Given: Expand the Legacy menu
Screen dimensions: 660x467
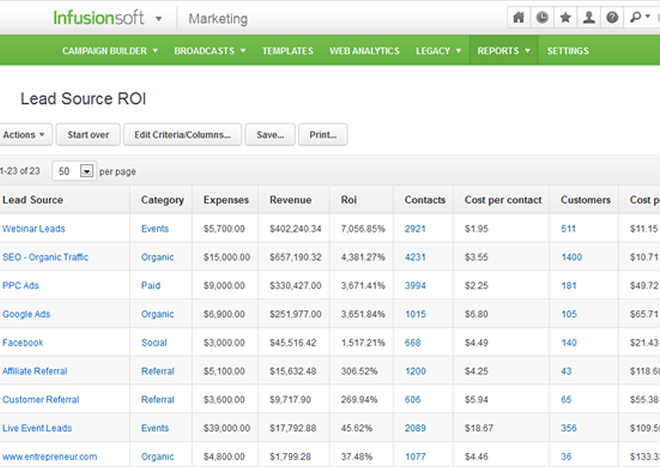Looking at the screenshot, I should [x=439, y=51].
